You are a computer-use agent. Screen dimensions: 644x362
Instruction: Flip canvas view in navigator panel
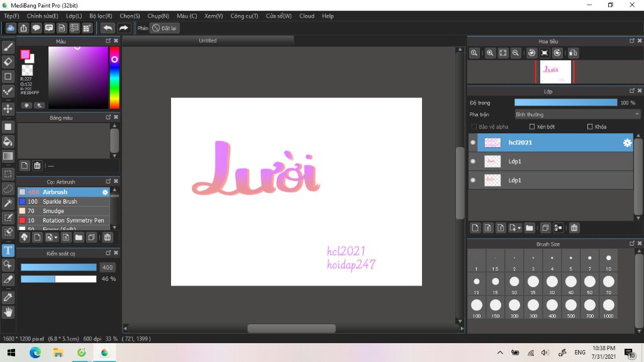click(573, 53)
